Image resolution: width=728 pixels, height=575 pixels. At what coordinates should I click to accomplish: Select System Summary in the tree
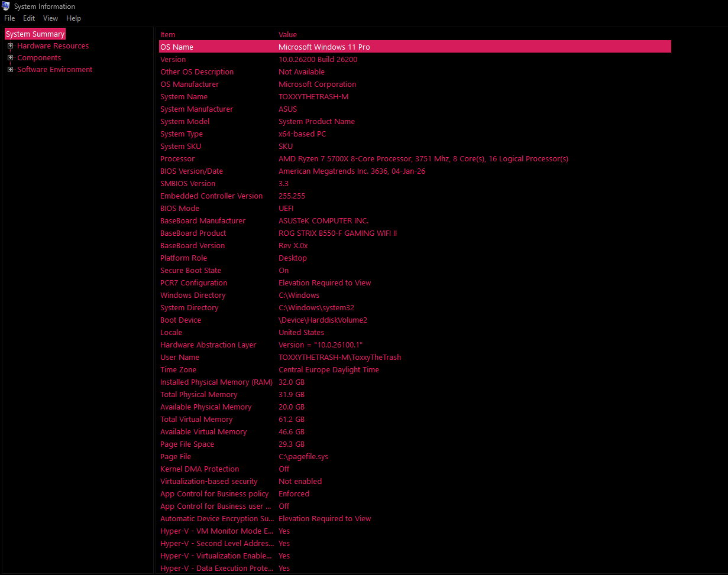pyautogui.click(x=35, y=34)
